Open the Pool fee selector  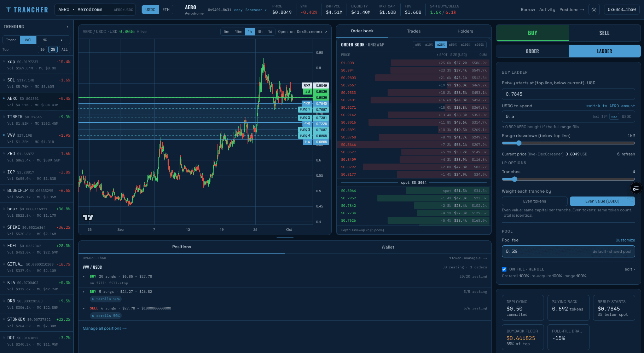(x=568, y=251)
